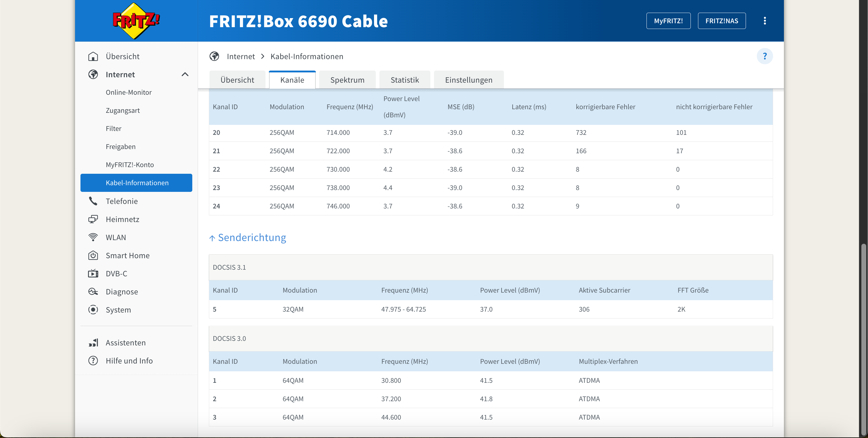Click the blue help question mark icon

(765, 56)
